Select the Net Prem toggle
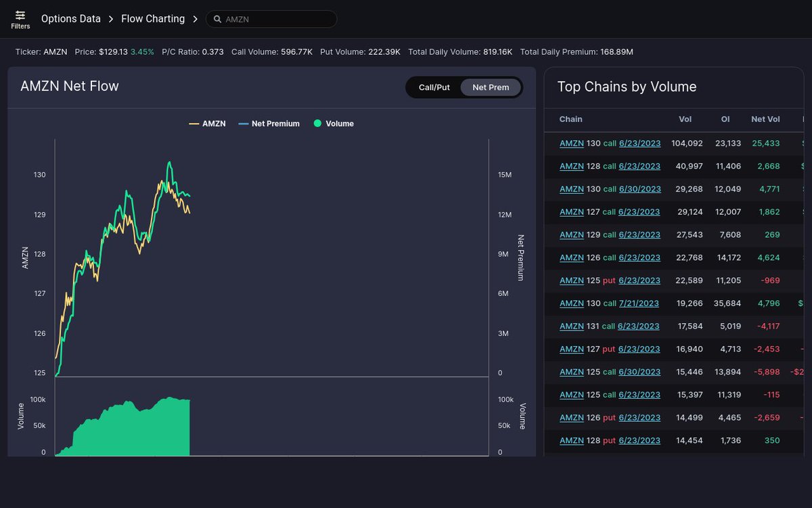 (x=491, y=87)
